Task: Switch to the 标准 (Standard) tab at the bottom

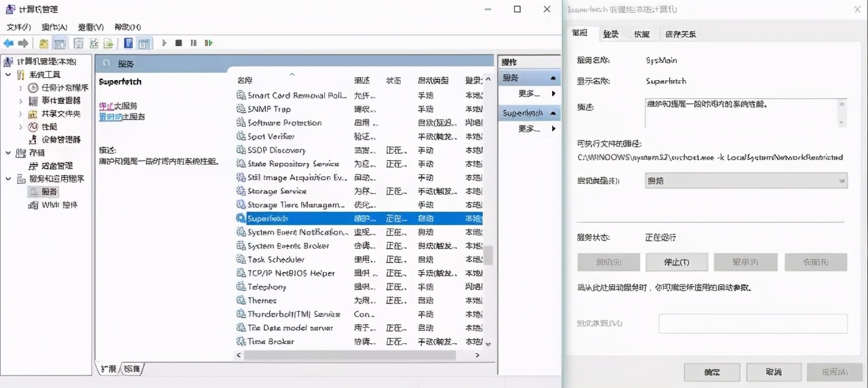Action: point(132,369)
